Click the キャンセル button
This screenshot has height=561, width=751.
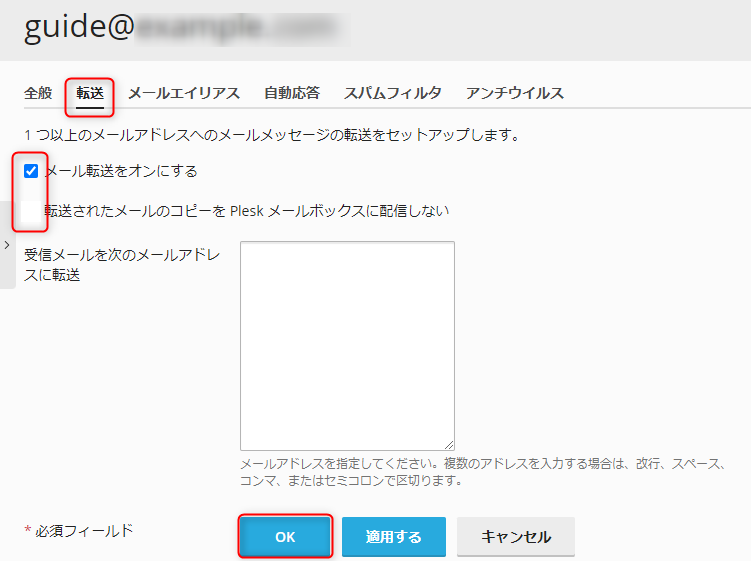516,537
